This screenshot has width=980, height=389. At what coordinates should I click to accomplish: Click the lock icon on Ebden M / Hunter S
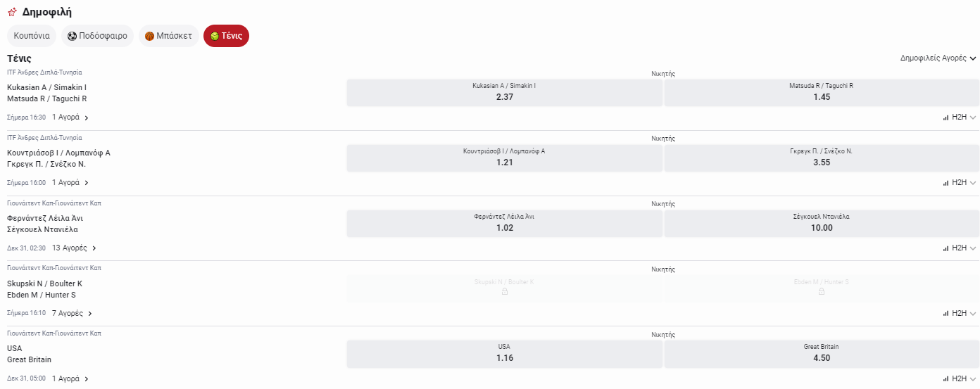[821, 291]
